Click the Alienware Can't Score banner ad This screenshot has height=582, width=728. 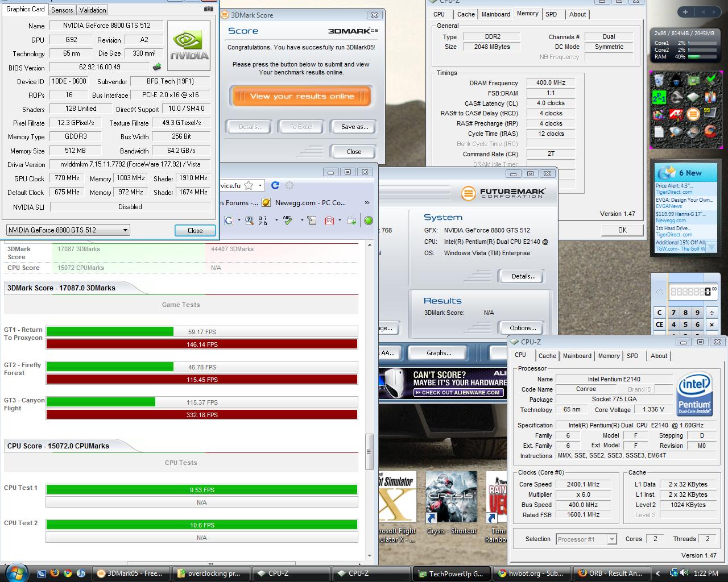[442, 383]
